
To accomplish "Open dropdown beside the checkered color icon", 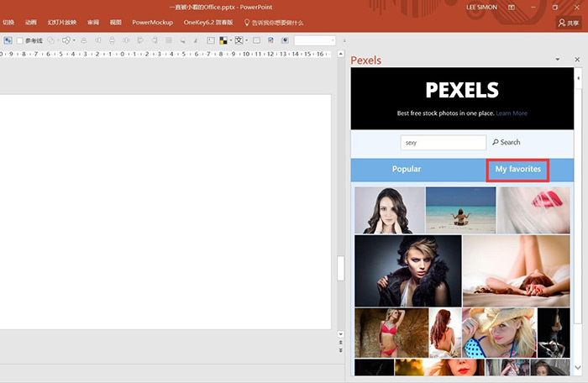I will (x=231, y=40).
